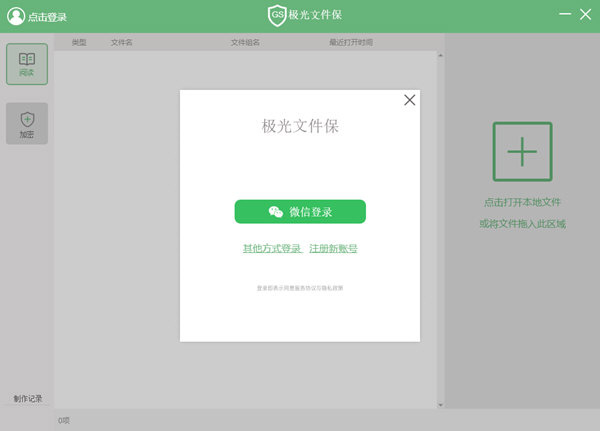The image size is (600, 431).
Task: Click the 最近打开时间 column header
Action: (x=351, y=42)
